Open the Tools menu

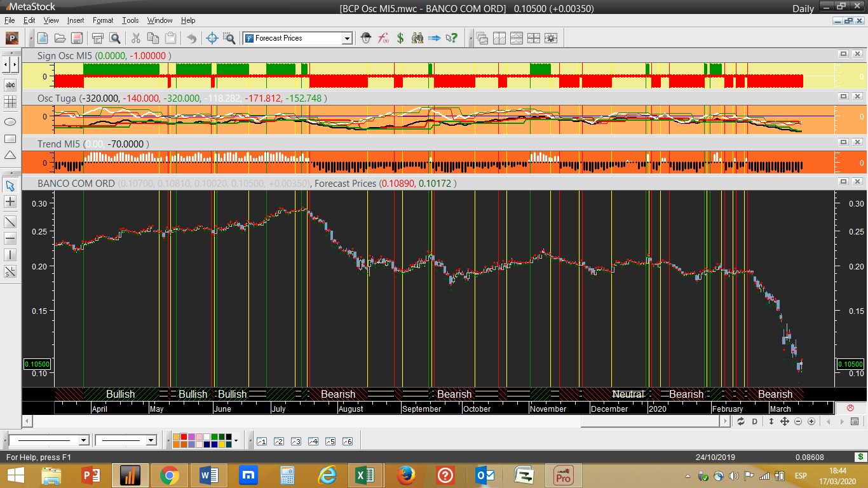130,20
